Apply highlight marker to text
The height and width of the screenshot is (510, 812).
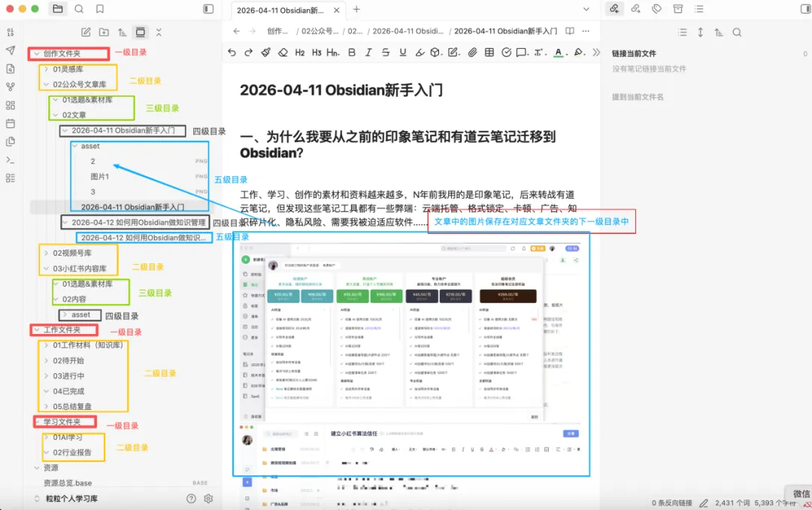[x=420, y=53]
